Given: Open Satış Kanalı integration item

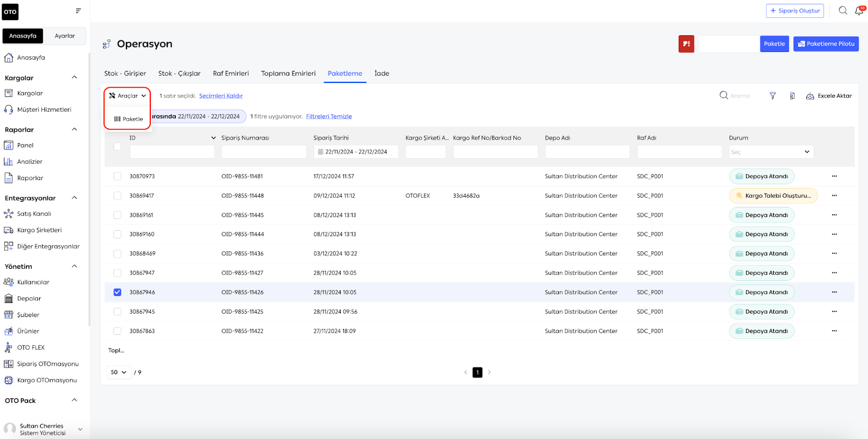Looking at the screenshot, I should pyautogui.click(x=28, y=214).
